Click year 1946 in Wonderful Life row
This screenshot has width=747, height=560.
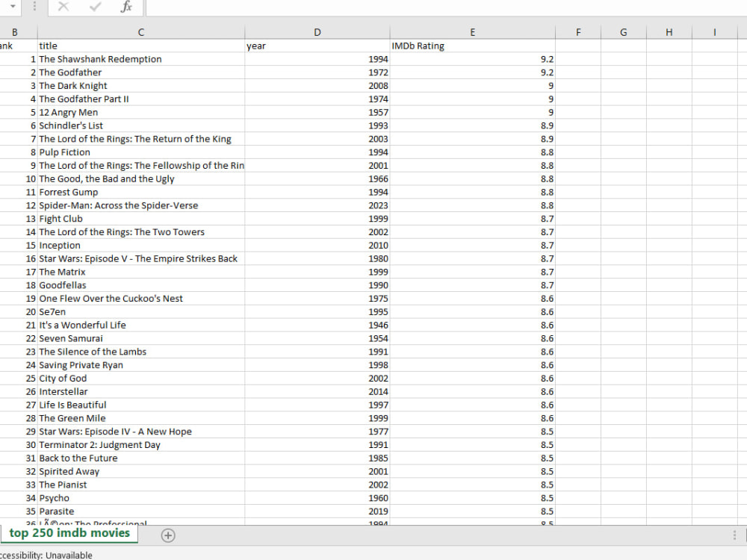(x=317, y=326)
